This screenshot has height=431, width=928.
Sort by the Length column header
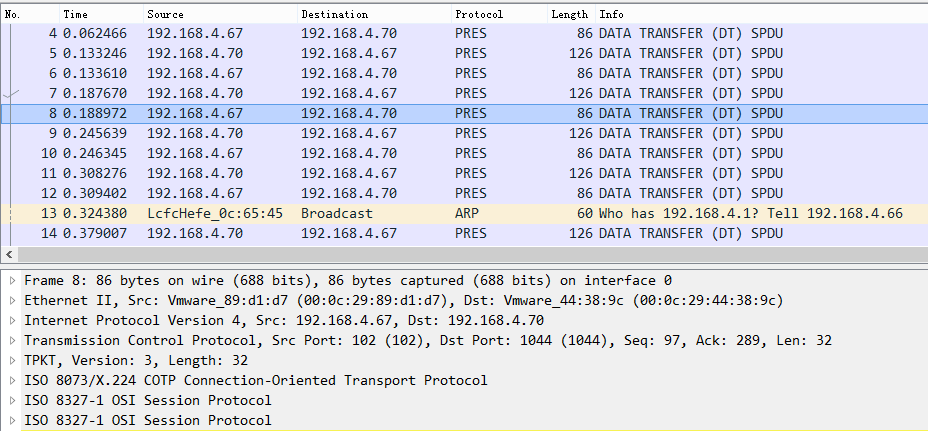tap(569, 15)
